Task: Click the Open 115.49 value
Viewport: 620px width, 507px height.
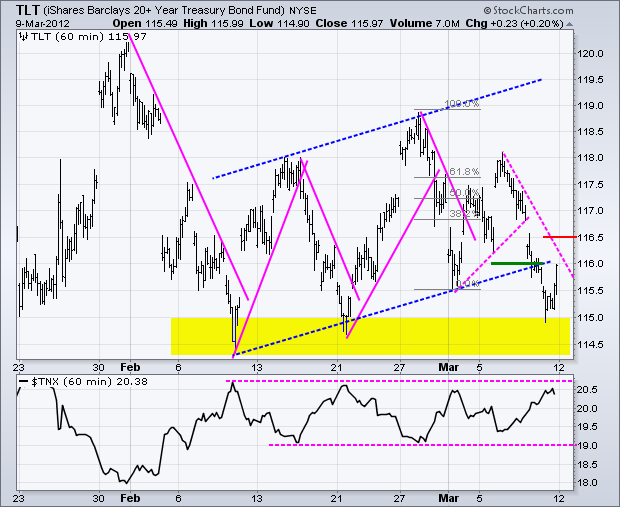Action: click(x=145, y=23)
